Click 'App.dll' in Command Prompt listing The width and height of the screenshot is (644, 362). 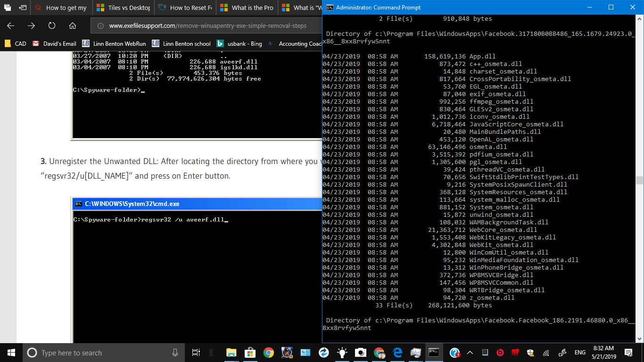tap(482, 57)
